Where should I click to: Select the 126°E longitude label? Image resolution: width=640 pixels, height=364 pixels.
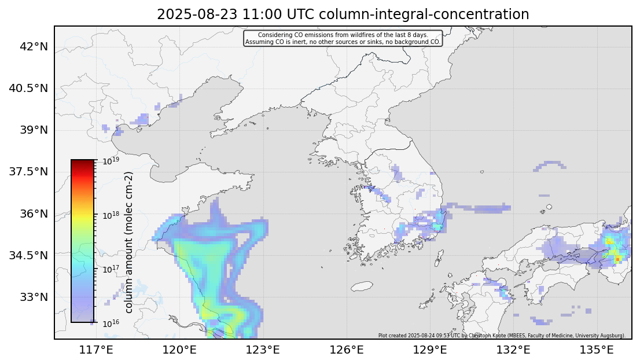(x=347, y=350)
